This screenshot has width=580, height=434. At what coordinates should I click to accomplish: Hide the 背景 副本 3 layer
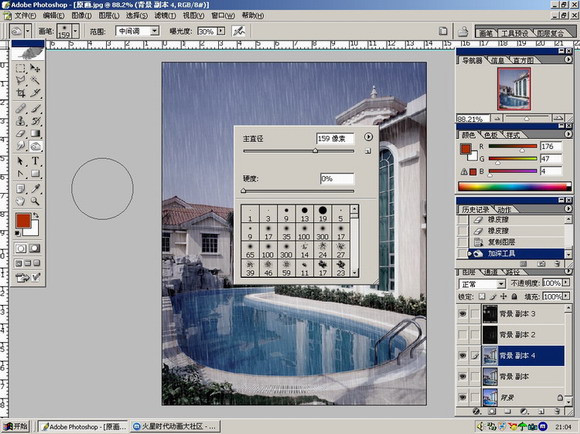tap(462, 314)
